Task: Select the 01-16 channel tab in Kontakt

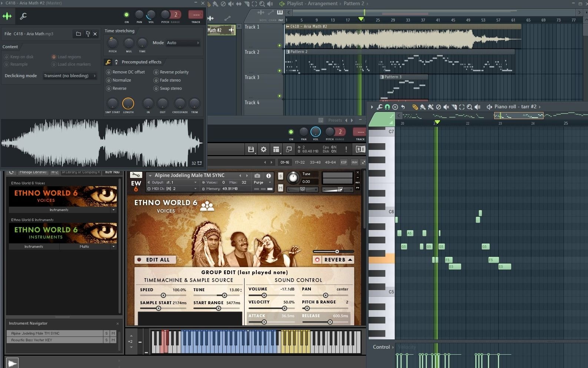Action: click(285, 162)
